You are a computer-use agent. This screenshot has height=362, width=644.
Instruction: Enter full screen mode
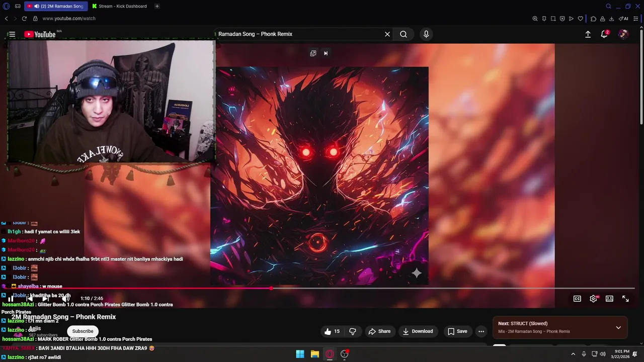pos(625,299)
